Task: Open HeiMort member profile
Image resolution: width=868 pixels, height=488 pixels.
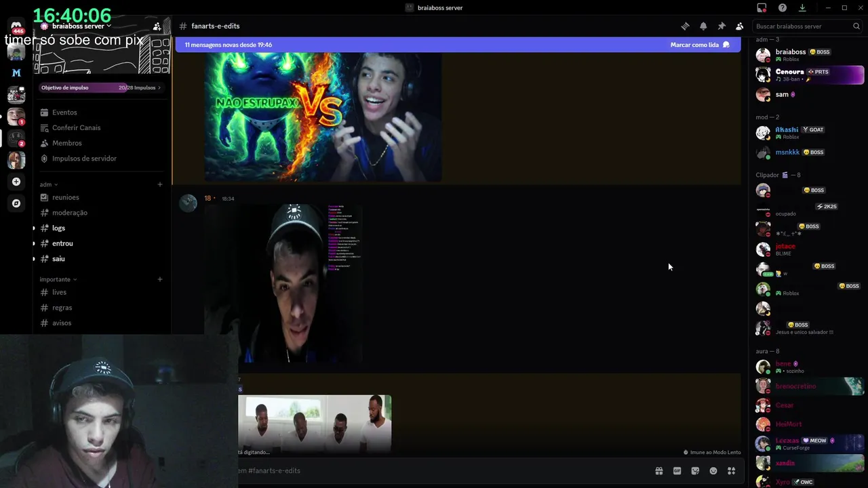Action: click(810, 424)
